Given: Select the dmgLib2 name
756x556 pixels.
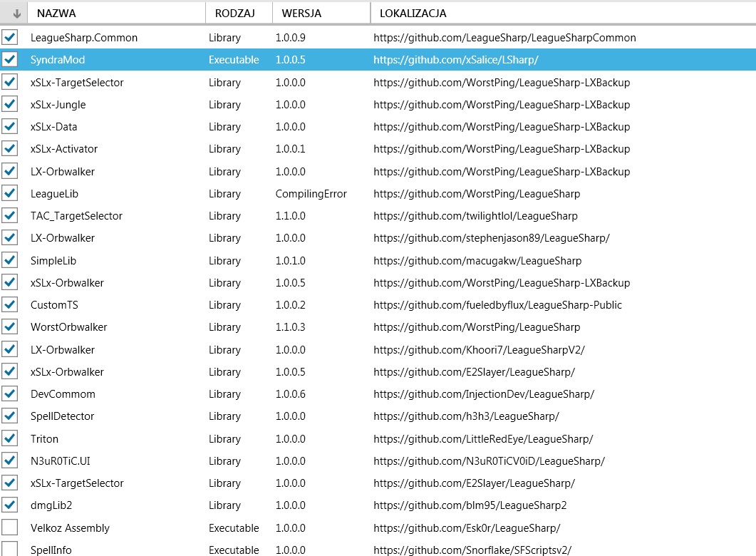Looking at the screenshot, I should point(51,505).
